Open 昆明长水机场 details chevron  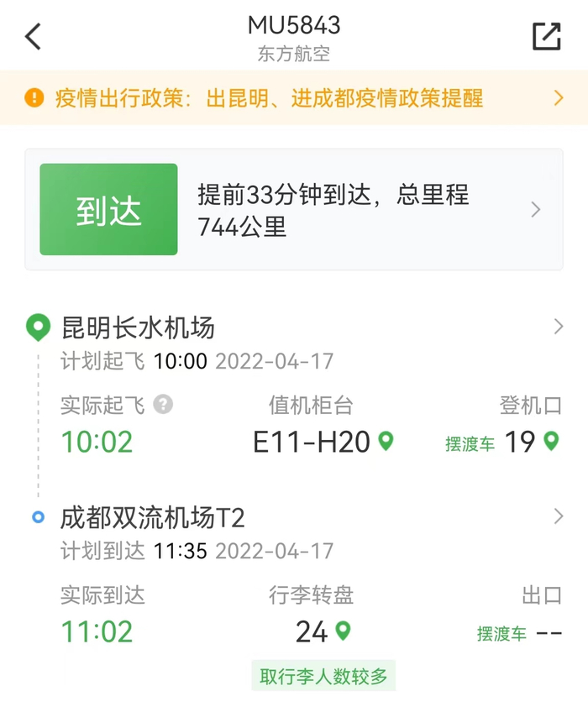tap(559, 327)
